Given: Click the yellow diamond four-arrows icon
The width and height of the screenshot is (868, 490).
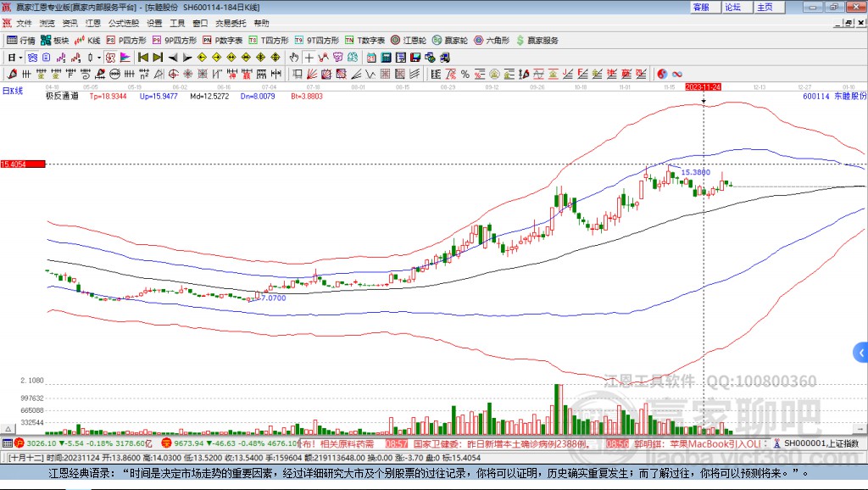Looking at the screenshot, I should 275,58.
